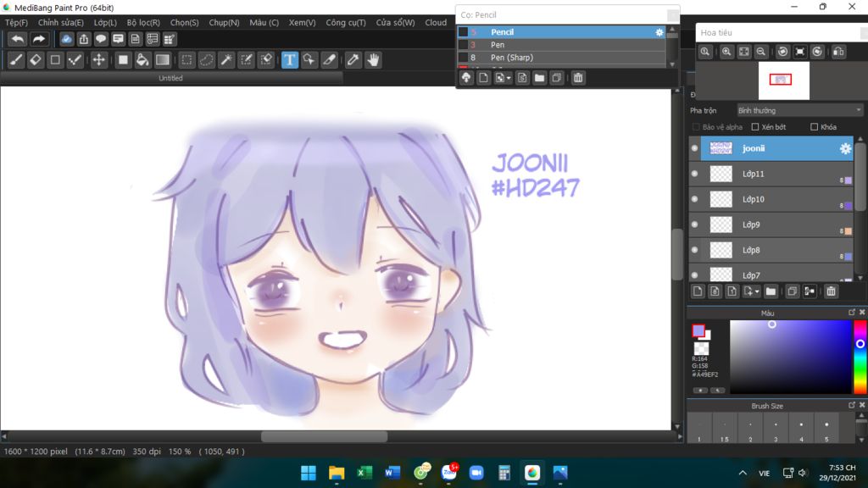
Task: Select the Magic Wand tool
Action: point(226,60)
